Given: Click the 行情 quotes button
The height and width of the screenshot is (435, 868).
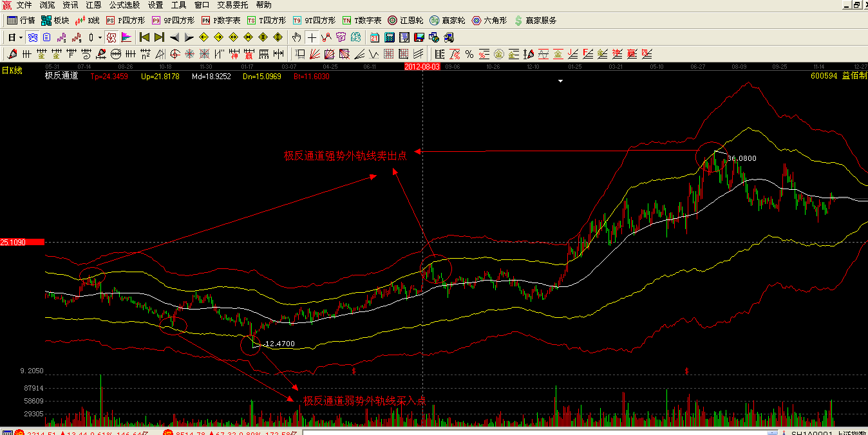Looking at the screenshot, I should [21, 21].
